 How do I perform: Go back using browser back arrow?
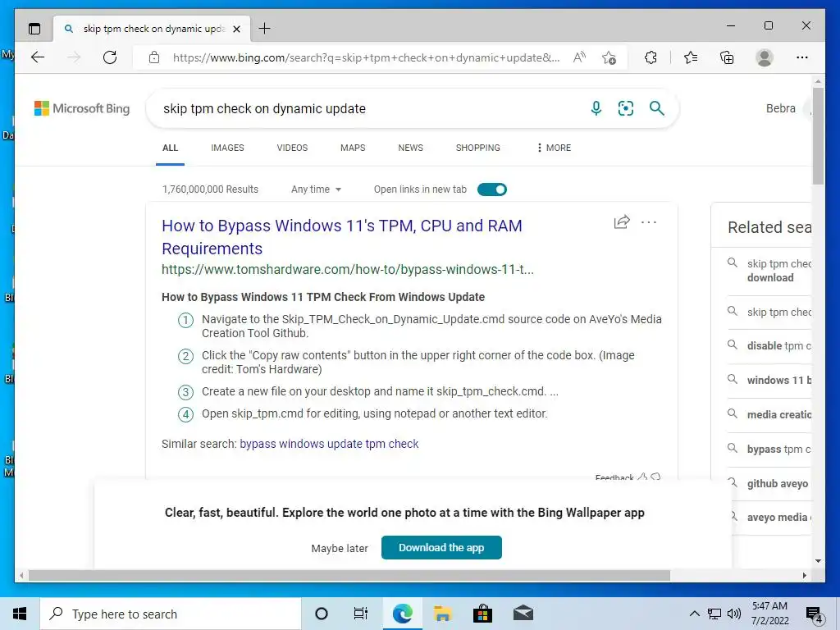(38, 57)
